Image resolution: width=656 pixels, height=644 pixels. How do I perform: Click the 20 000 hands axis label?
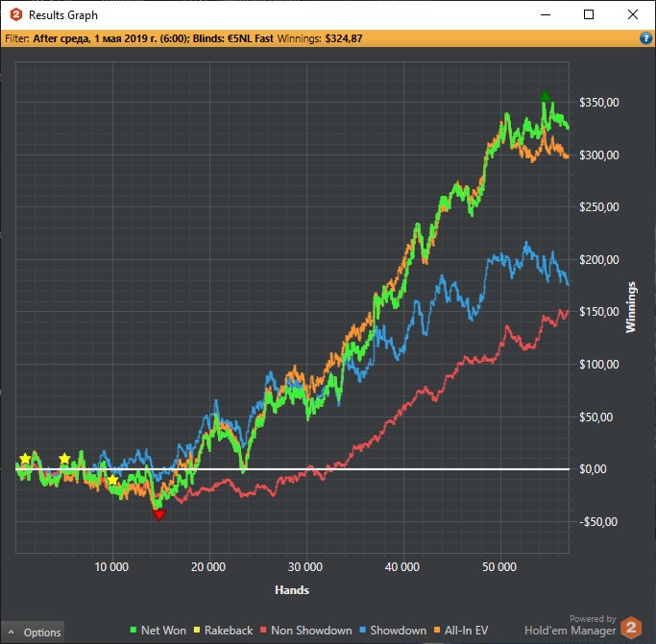tap(208, 567)
